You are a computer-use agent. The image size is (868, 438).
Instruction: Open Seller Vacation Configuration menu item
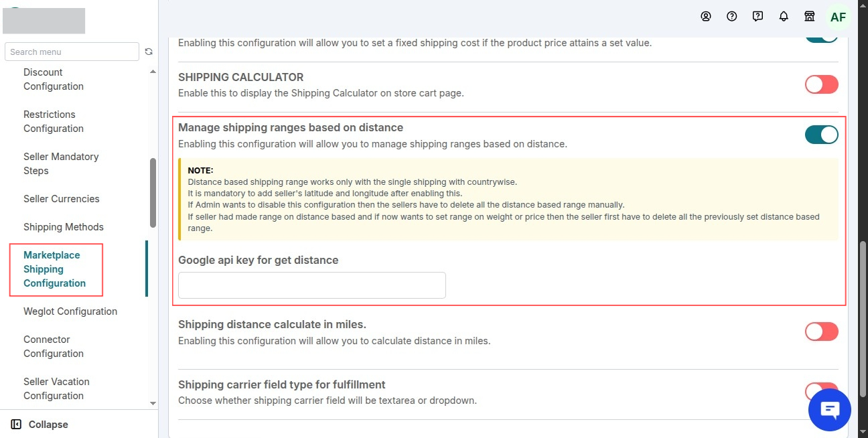[x=56, y=388]
